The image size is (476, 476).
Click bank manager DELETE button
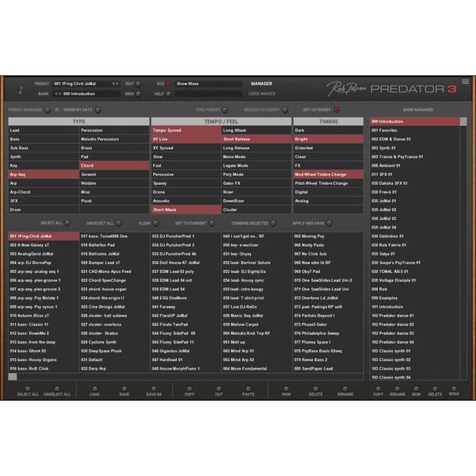[435, 389]
